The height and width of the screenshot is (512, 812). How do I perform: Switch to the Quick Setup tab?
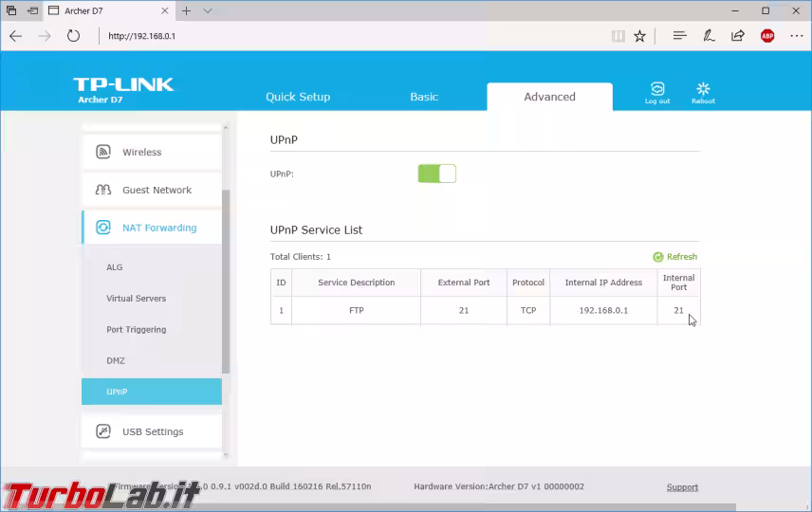tap(298, 97)
